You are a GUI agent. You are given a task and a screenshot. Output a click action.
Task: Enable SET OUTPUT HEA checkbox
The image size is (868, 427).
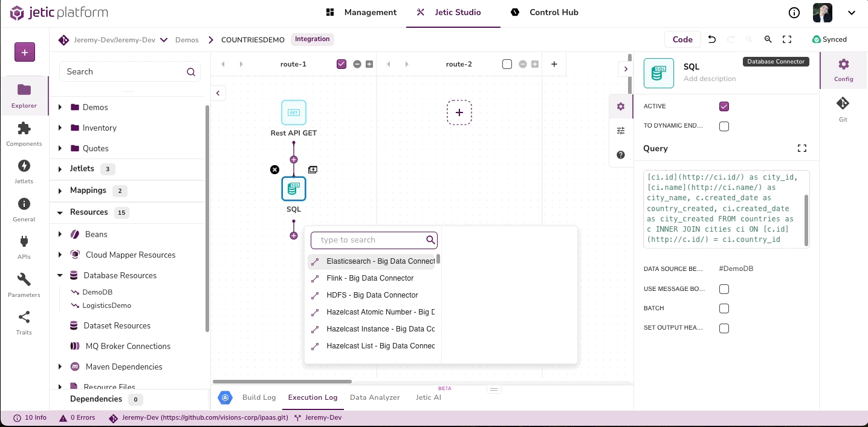pos(724,328)
